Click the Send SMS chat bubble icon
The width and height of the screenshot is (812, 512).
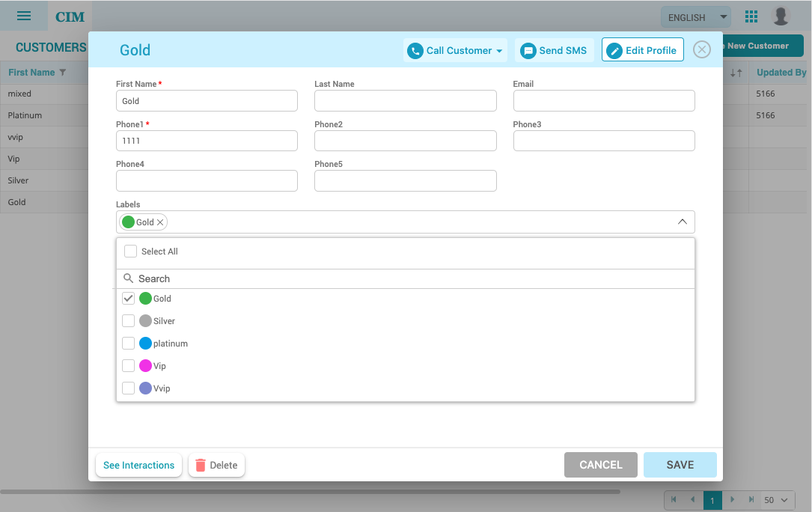[528, 49]
